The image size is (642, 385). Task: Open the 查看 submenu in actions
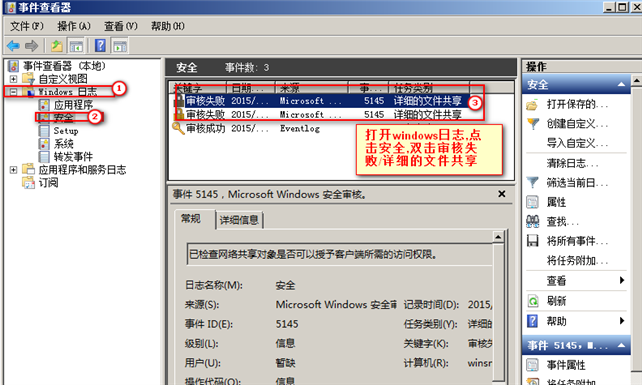(x=576, y=281)
